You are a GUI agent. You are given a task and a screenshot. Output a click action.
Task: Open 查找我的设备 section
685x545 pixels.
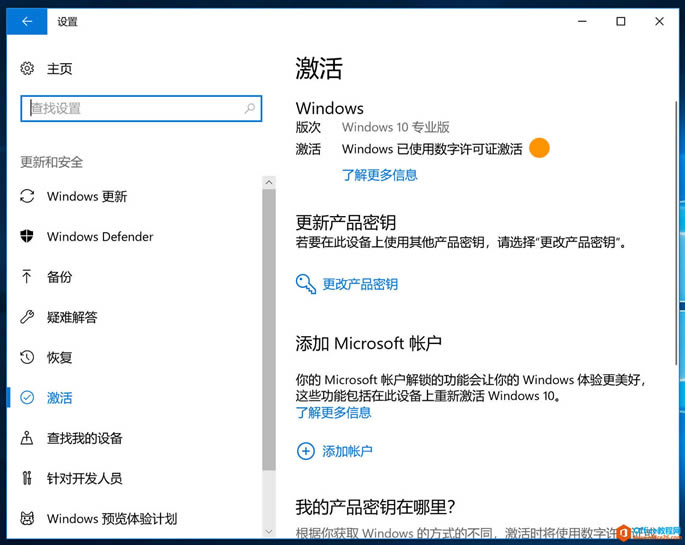pyautogui.click(x=85, y=438)
